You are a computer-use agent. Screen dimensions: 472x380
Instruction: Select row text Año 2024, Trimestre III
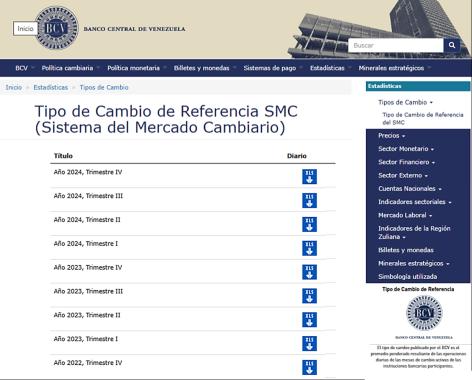(x=88, y=196)
